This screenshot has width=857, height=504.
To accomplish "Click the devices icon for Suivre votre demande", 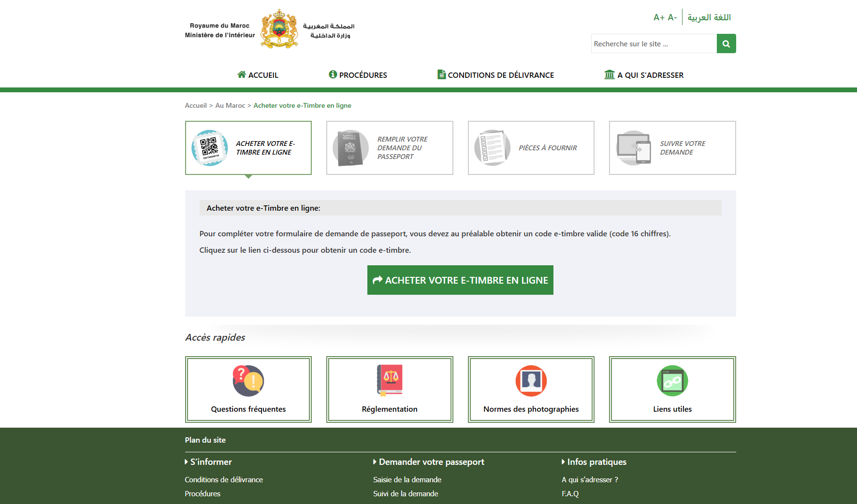I will pyautogui.click(x=634, y=148).
